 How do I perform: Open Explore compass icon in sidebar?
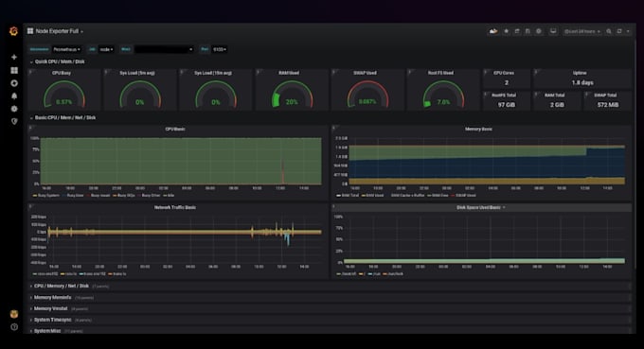tap(14, 83)
